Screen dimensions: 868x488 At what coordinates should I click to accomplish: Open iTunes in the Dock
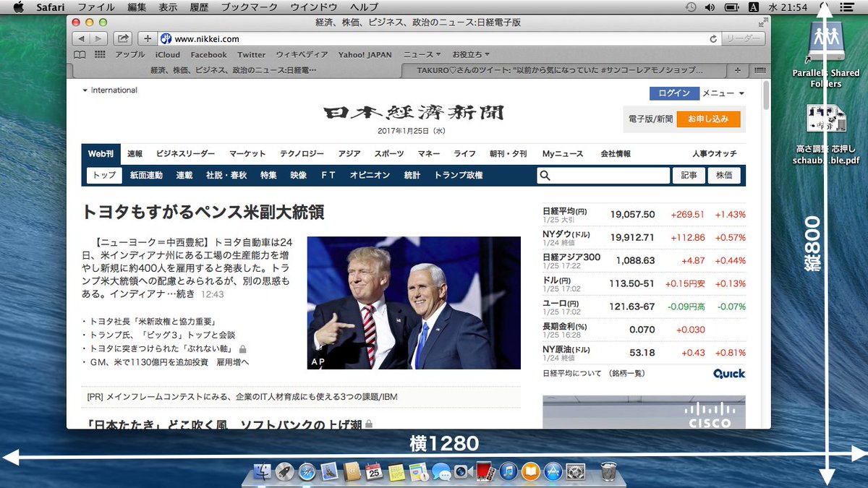click(x=509, y=472)
